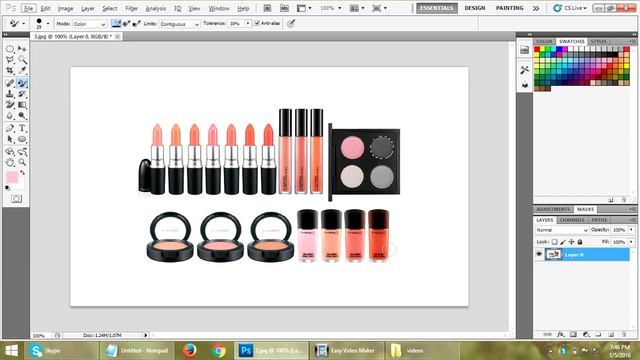Click the link layers icon

[548, 334]
